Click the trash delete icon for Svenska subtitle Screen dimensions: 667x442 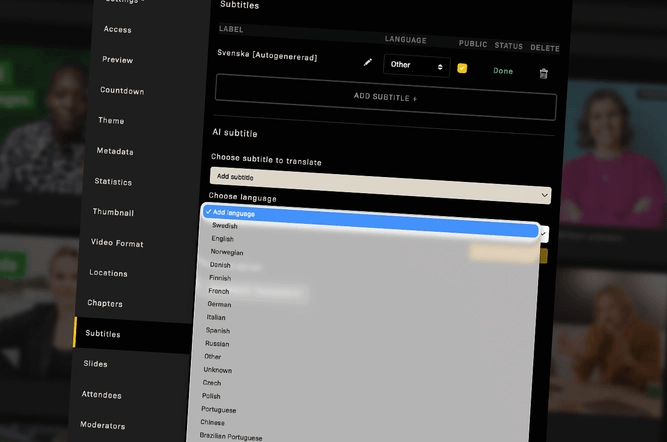click(543, 73)
